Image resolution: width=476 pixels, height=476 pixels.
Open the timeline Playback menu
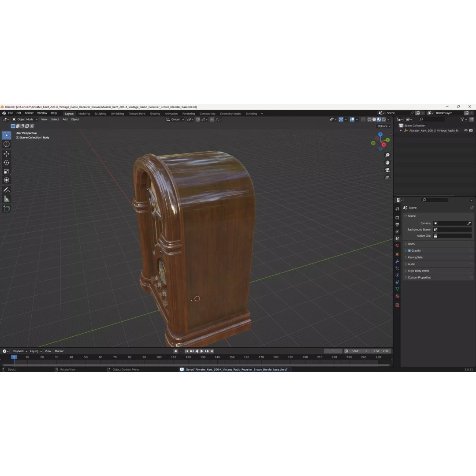pyautogui.click(x=20, y=351)
